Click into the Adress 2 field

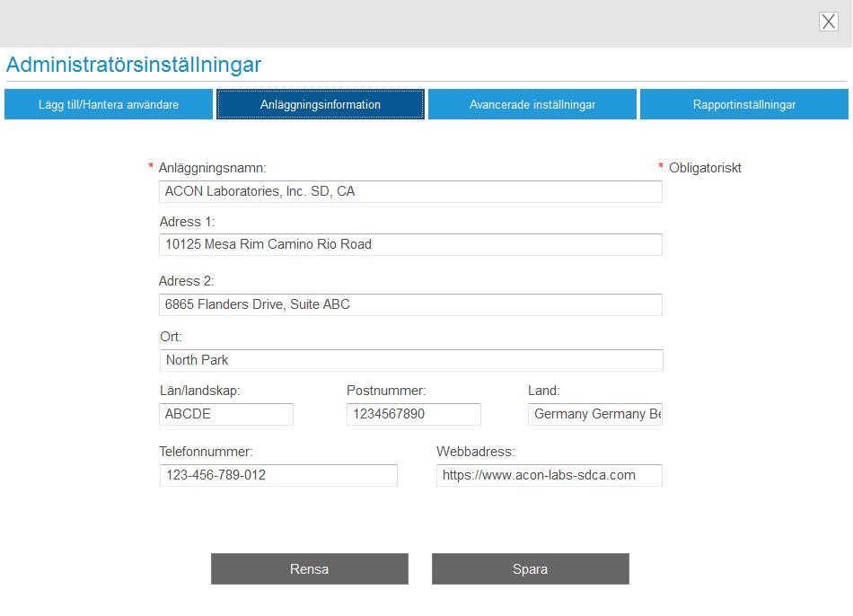410,304
